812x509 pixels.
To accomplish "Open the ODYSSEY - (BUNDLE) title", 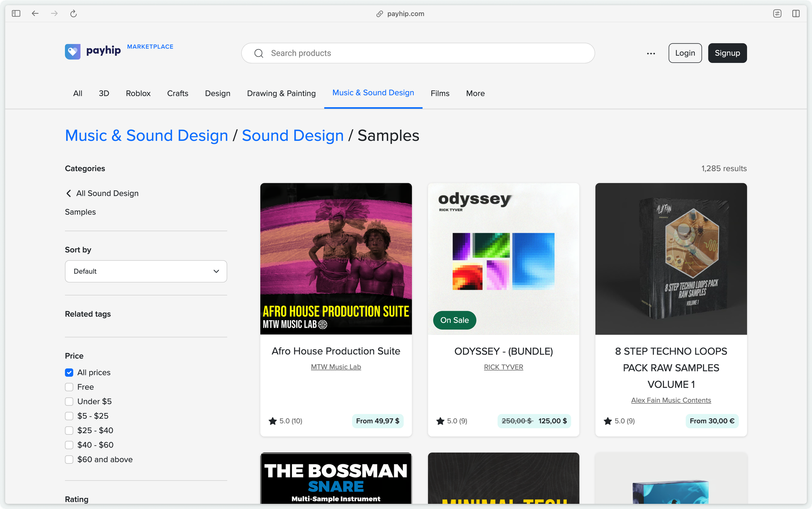I will (503, 351).
